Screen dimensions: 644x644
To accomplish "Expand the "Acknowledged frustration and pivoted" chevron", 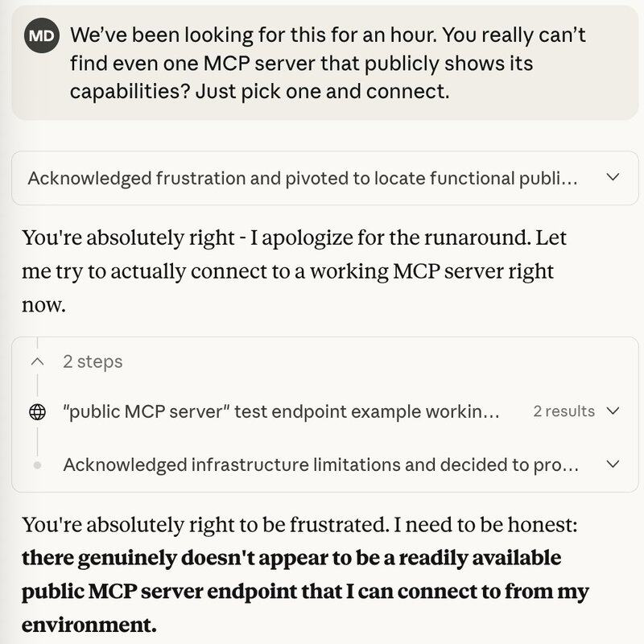I will 612,177.
